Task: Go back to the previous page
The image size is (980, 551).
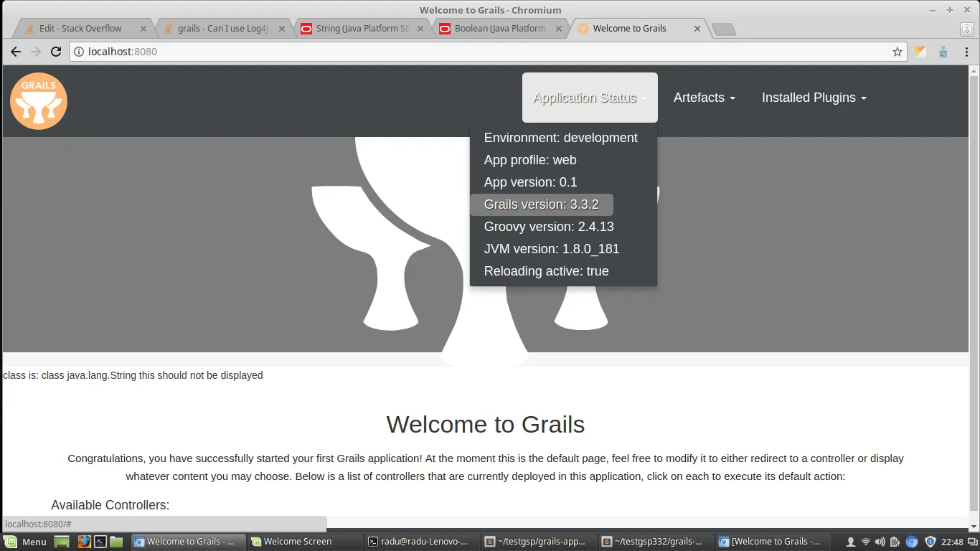Action: click(x=16, y=52)
